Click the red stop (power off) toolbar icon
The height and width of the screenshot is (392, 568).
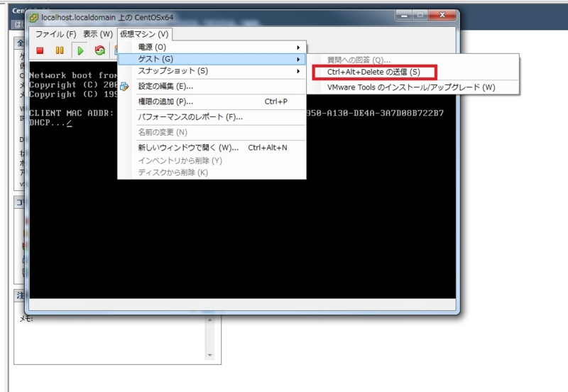40,50
